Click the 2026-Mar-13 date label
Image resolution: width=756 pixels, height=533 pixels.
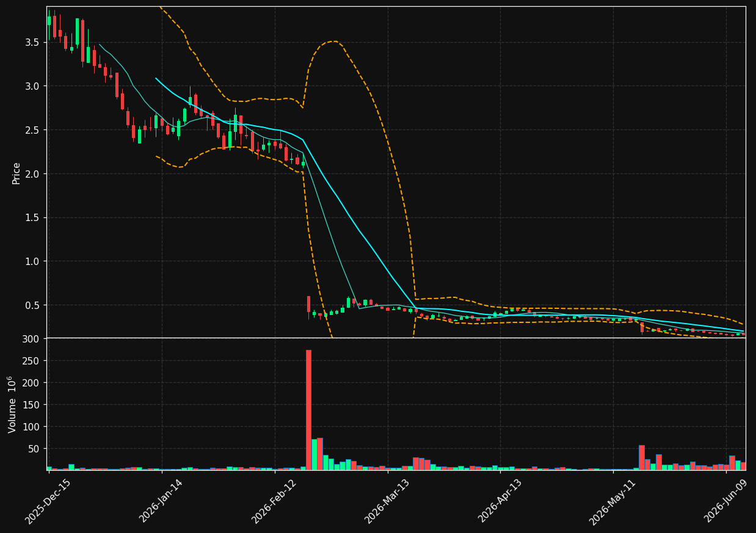[387, 501]
